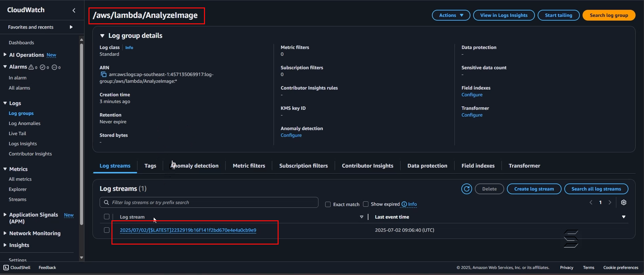The height and width of the screenshot is (275, 644).
Task: Go to next page of log streams
Action: [x=610, y=202]
